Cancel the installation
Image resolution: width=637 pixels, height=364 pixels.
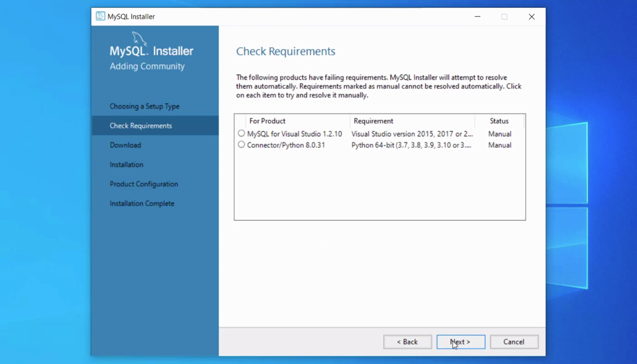point(514,342)
